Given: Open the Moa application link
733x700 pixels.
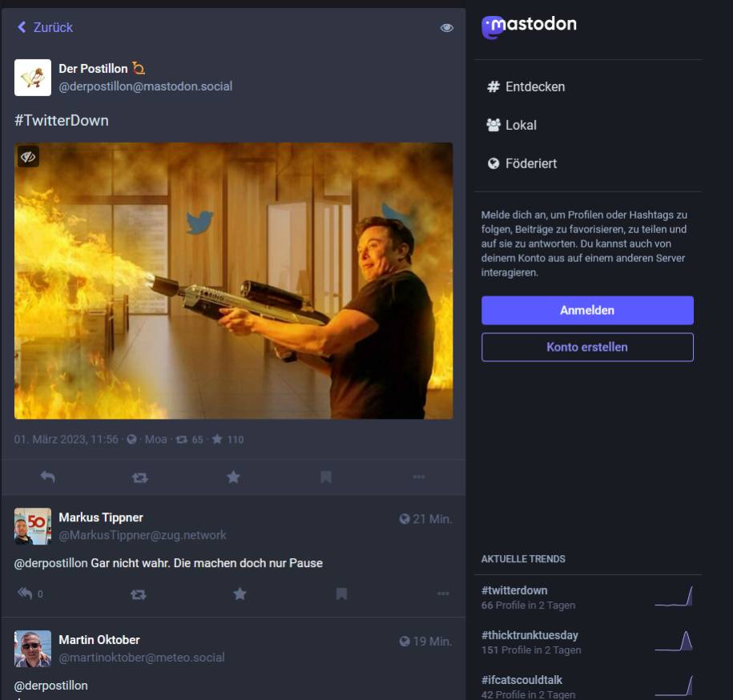Looking at the screenshot, I should click(155, 439).
